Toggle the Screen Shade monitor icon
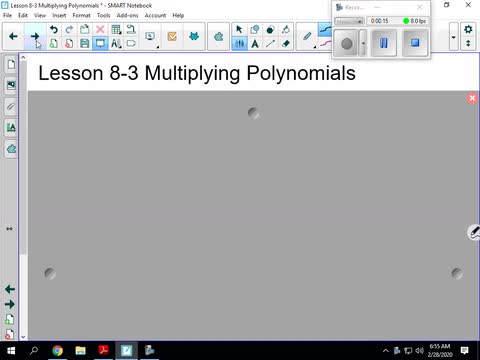 [100, 43]
